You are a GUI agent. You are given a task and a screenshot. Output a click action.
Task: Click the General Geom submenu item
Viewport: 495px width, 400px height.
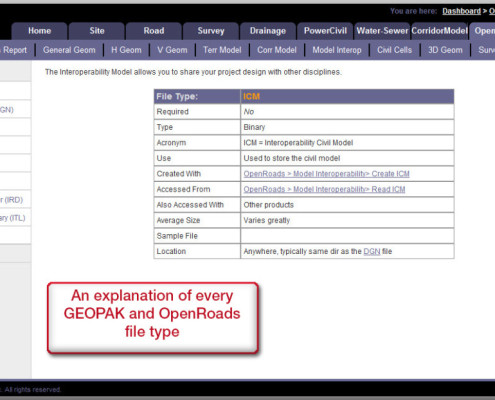click(69, 50)
